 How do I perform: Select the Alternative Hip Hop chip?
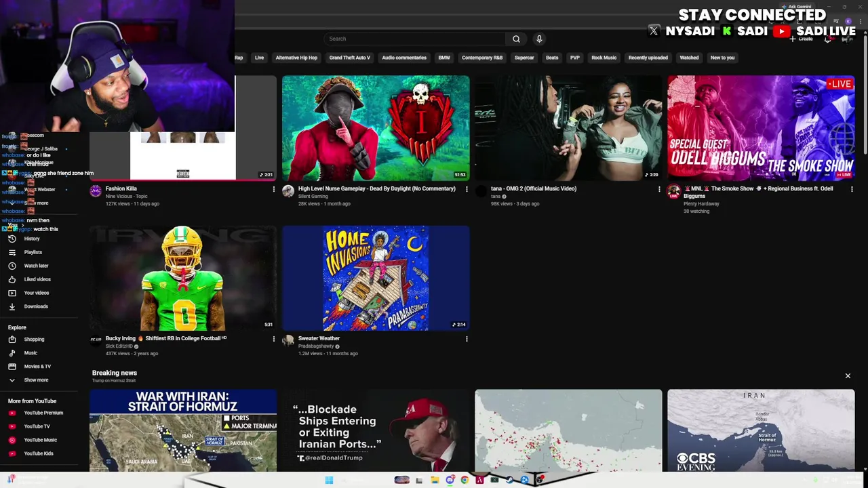coord(296,58)
